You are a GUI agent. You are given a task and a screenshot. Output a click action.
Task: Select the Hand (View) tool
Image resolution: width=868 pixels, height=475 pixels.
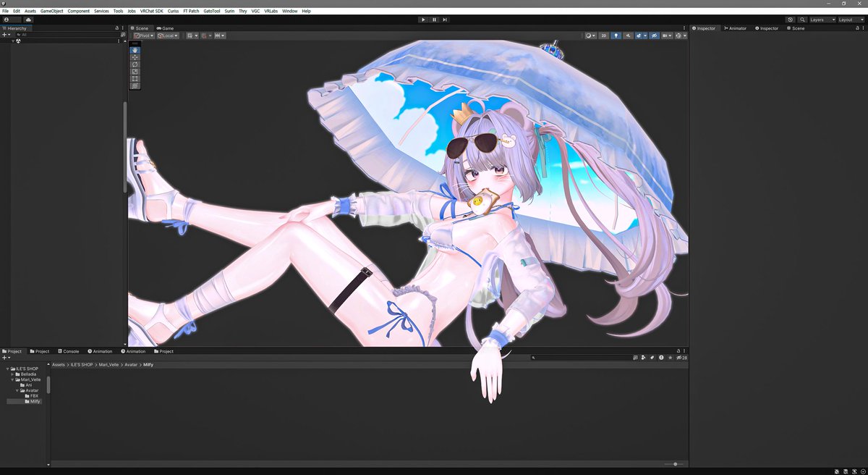(135, 50)
